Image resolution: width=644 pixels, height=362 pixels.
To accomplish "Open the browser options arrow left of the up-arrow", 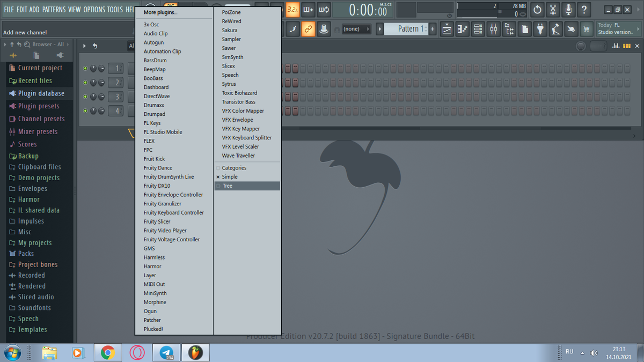I will coord(5,45).
